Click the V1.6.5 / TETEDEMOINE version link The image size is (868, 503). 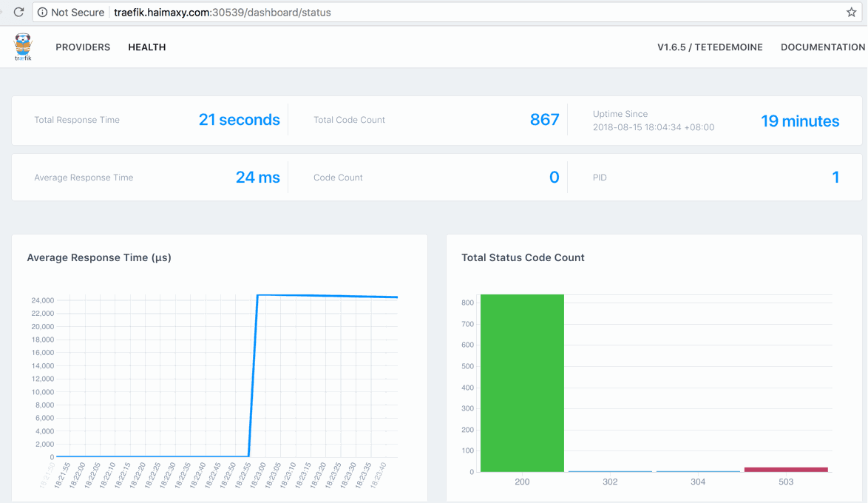pos(710,47)
